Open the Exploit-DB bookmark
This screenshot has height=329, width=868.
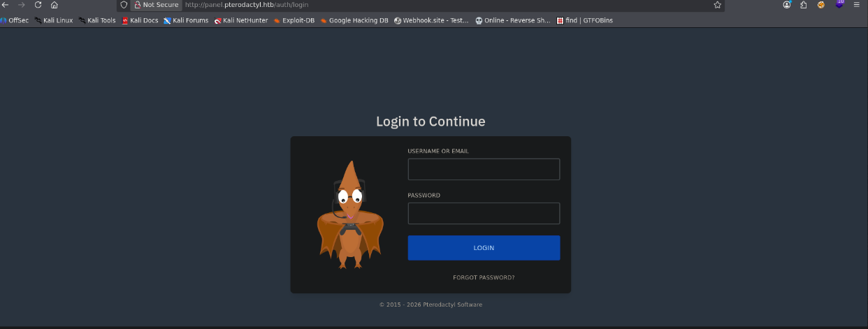coord(294,20)
